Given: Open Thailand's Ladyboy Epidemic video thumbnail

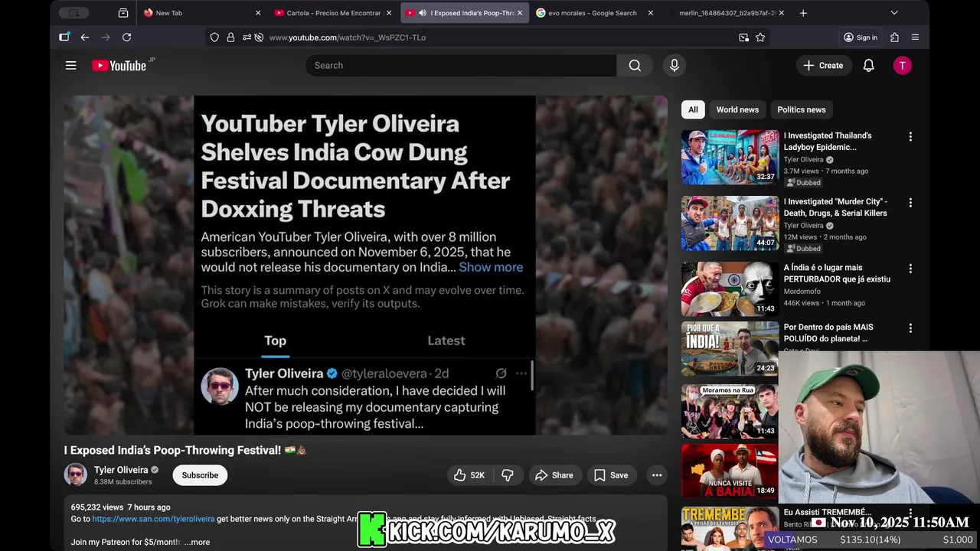Looking at the screenshot, I should tap(730, 157).
